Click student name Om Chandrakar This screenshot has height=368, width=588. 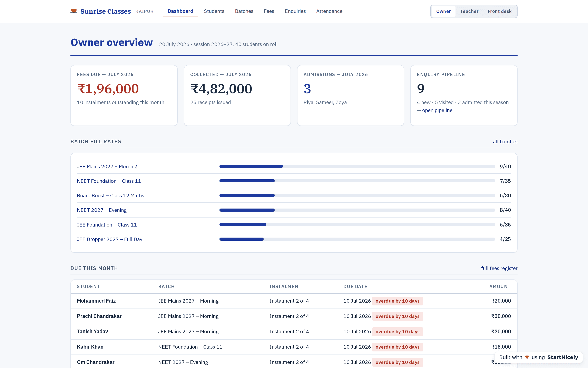96,362
